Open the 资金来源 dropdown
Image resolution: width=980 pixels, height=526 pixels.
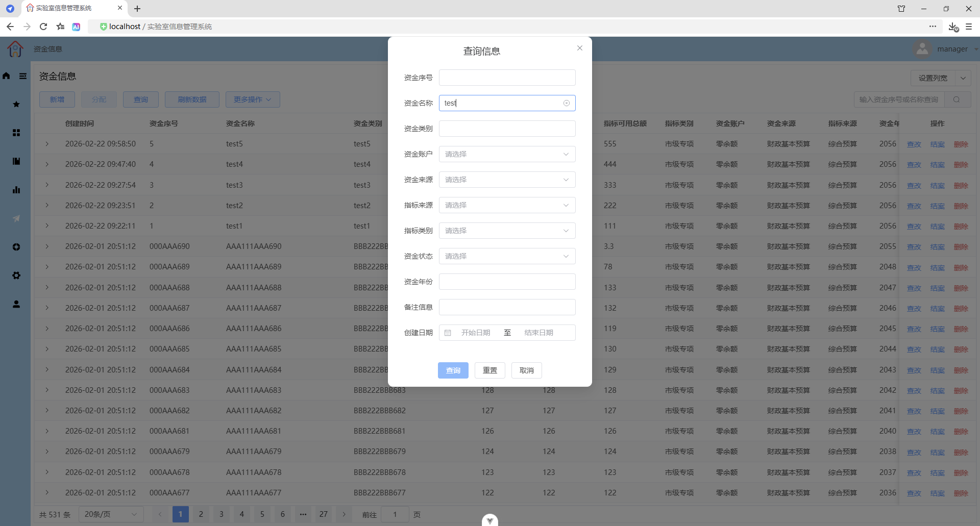pos(507,180)
